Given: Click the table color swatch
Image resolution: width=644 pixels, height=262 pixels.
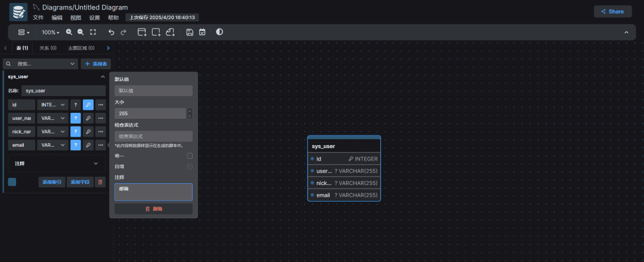Looking at the screenshot, I should coord(13,182).
